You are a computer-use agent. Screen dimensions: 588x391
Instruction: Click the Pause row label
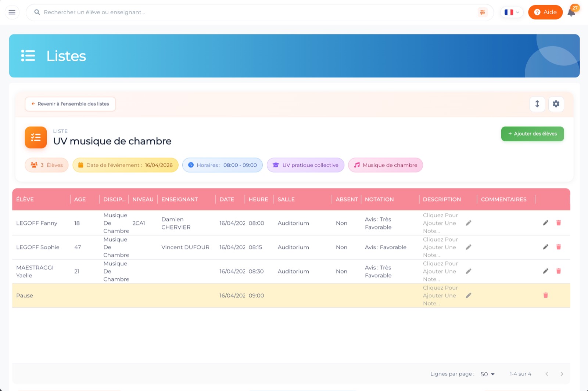coord(25,296)
